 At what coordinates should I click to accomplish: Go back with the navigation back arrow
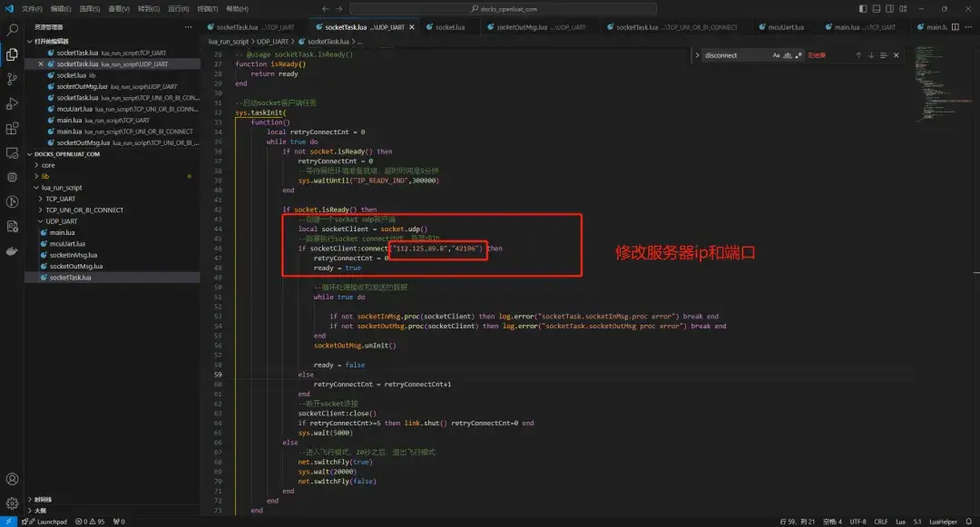pos(325,9)
